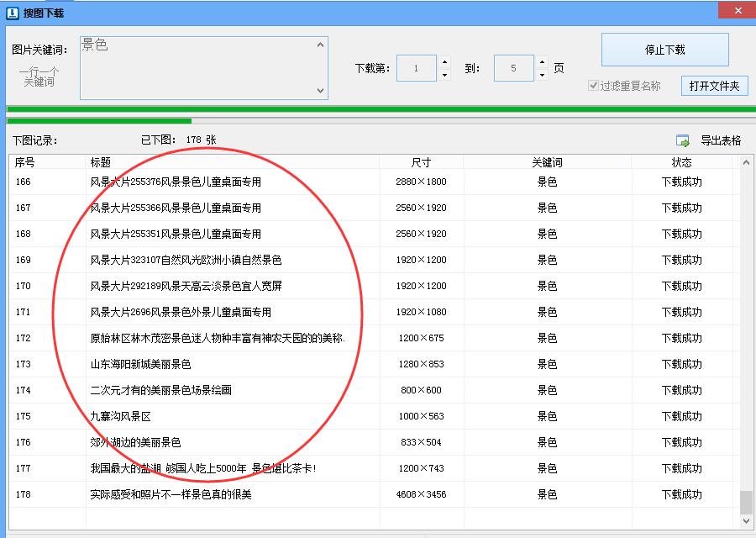Increase the start page with its up arrow

[x=444, y=62]
